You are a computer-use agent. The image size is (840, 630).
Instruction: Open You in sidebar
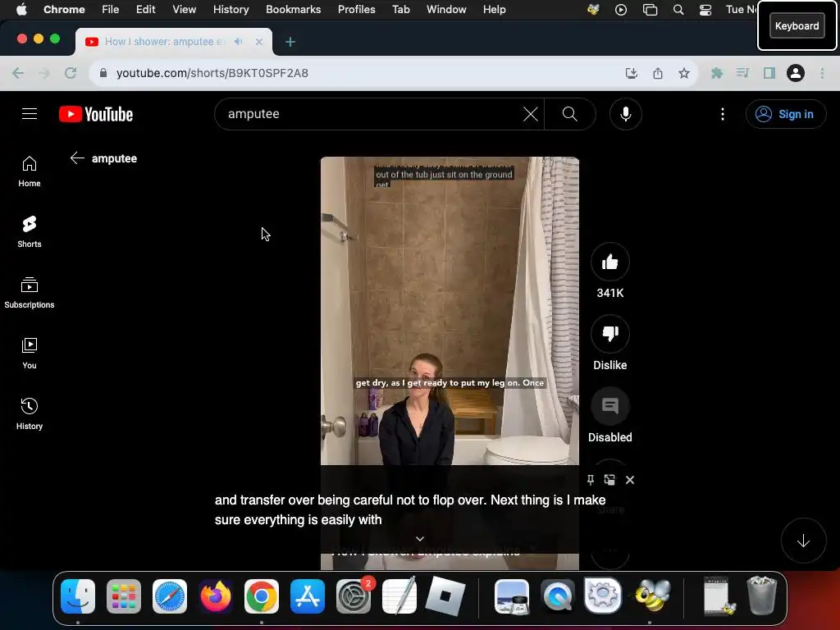pyautogui.click(x=30, y=353)
